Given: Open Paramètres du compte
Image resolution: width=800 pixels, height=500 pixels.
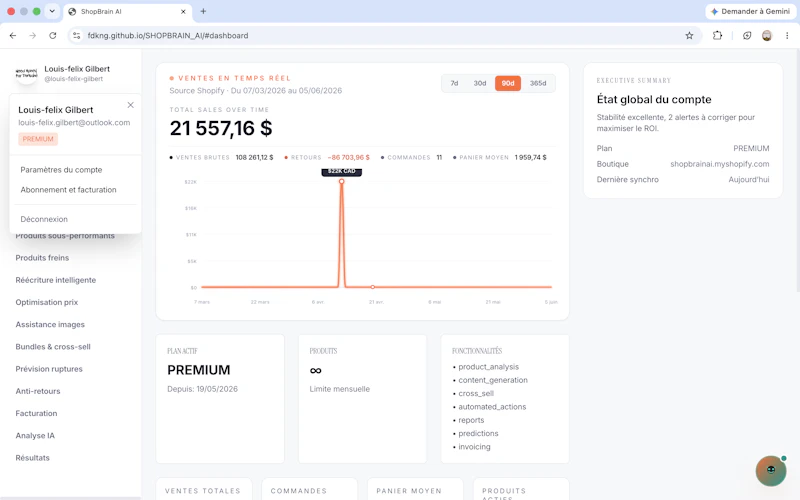Looking at the screenshot, I should [61, 170].
